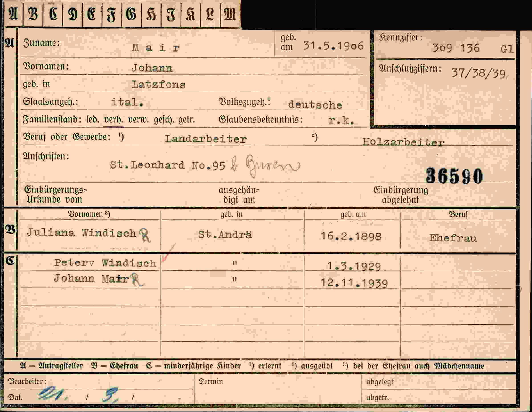
Task: Click the 'ausgehändigt am' label
Action: (239, 195)
